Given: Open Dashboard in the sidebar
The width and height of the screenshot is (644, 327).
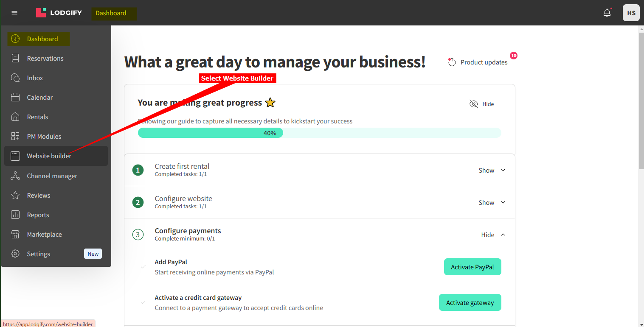Looking at the screenshot, I should coord(42,39).
